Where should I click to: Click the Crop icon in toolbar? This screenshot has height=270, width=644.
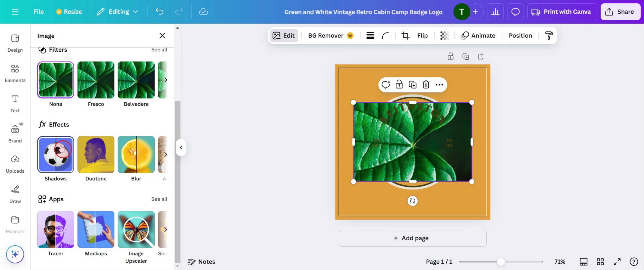[x=405, y=36]
